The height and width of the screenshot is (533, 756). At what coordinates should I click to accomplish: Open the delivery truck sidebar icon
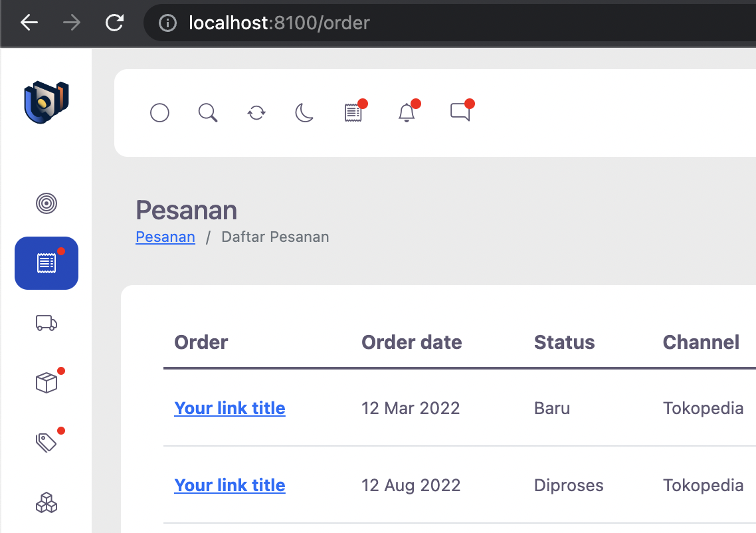point(47,323)
